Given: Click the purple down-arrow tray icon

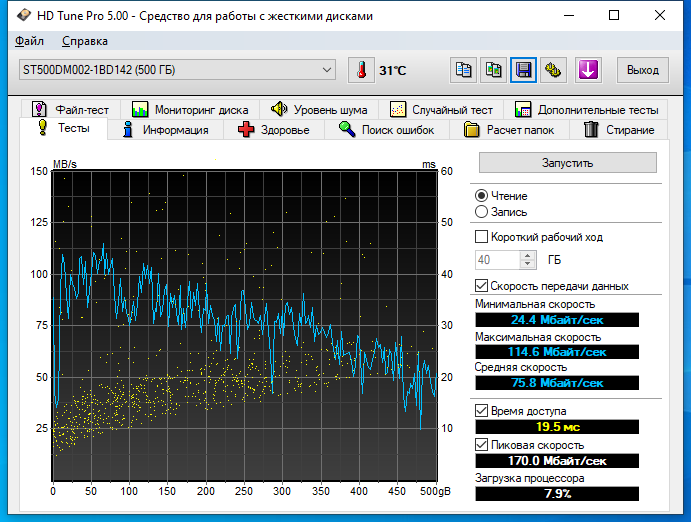Looking at the screenshot, I should click(x=588, y=70).
